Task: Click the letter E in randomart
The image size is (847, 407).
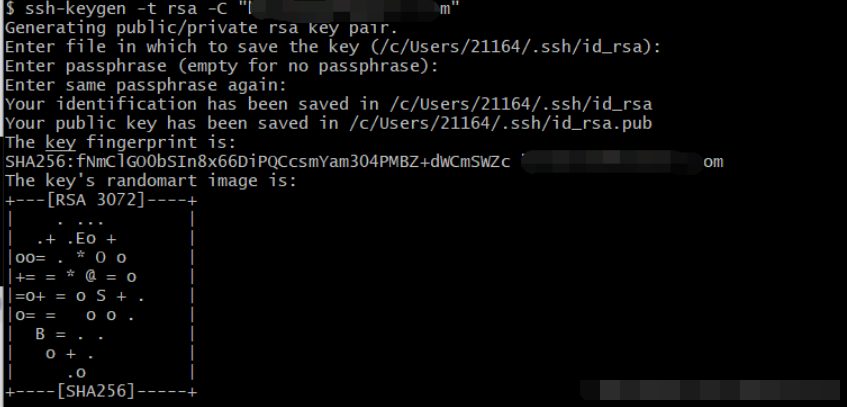Action: point(83,238)
